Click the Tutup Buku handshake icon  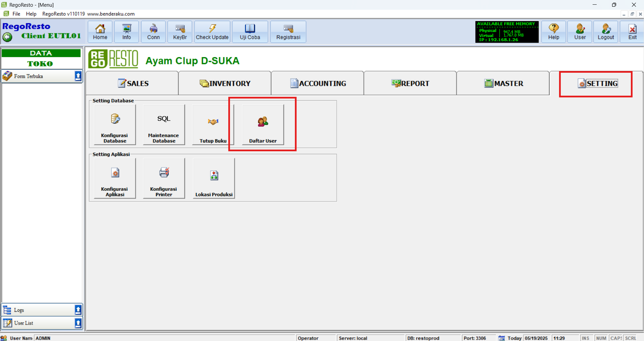click(x=213, y=122)
